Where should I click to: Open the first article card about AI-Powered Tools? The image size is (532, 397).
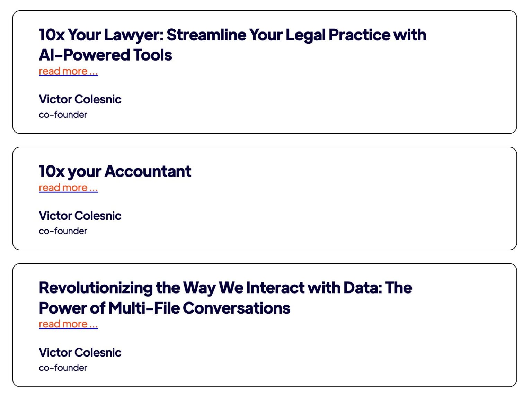[265, 72]
